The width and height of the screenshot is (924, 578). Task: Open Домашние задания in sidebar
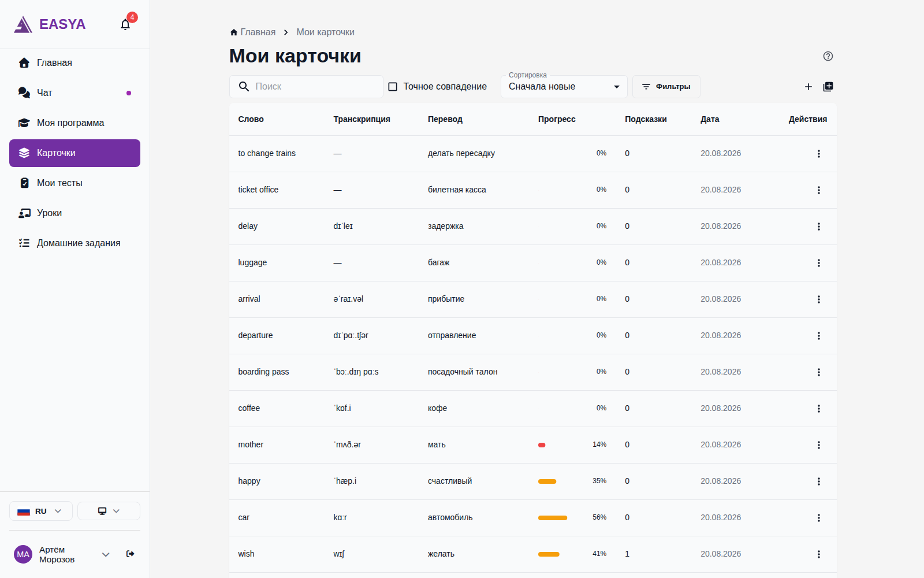[74, 243]
